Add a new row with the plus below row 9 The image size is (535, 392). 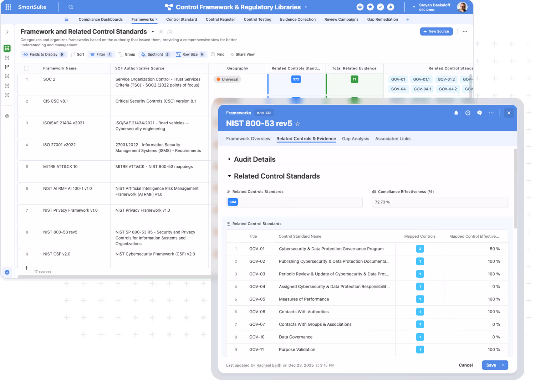(x=26, y=268)
